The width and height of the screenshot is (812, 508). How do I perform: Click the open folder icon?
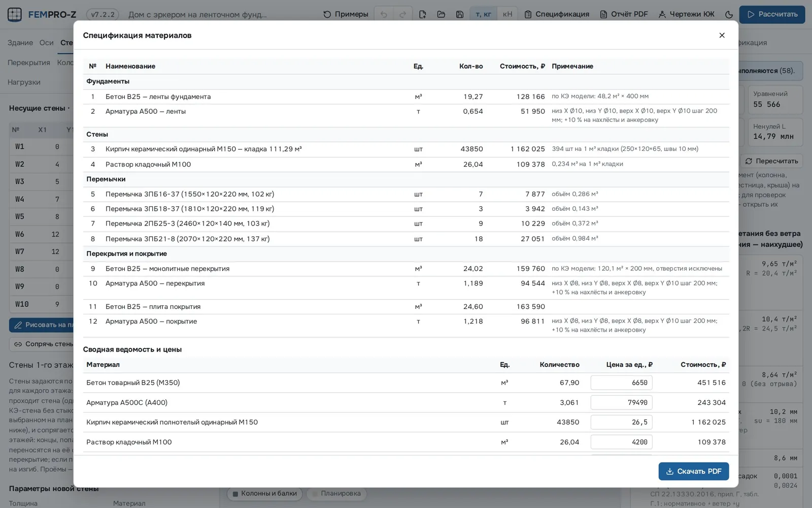[x=441, y=14]
